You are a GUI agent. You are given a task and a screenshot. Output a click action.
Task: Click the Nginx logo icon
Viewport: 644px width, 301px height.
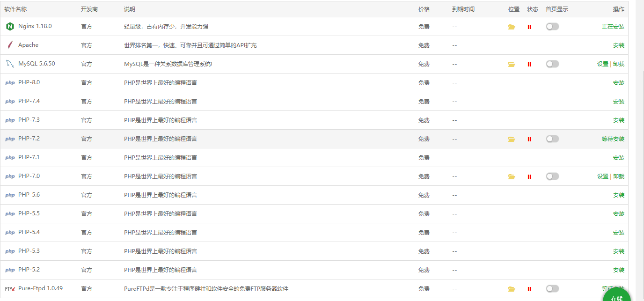click(x=10, y=27)
